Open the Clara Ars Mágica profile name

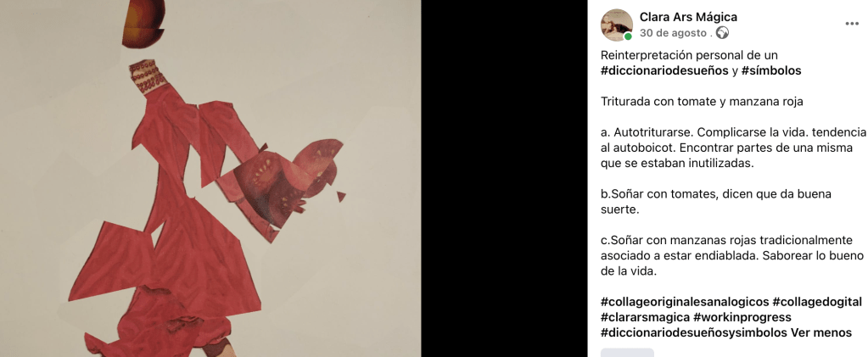(x=688, y=17)
